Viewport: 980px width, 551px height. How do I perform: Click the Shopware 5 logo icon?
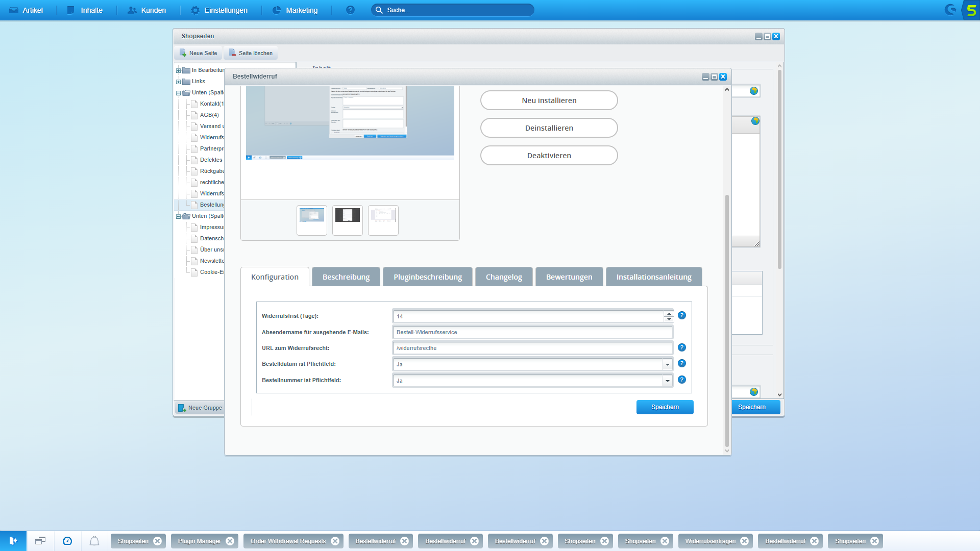coord(971,10)
